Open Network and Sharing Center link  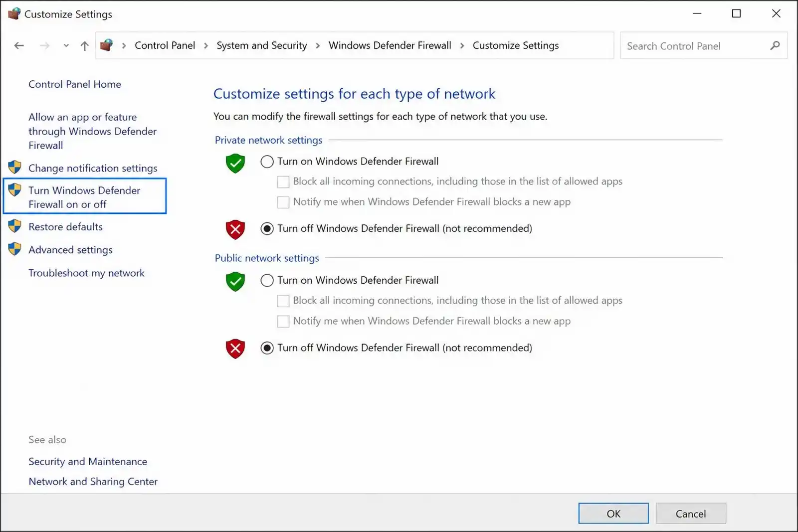93,482
